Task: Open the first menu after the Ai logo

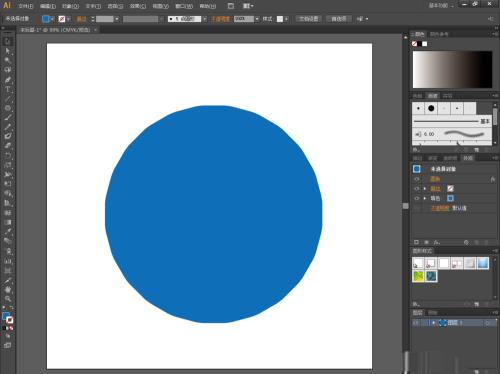Action: 26,6
